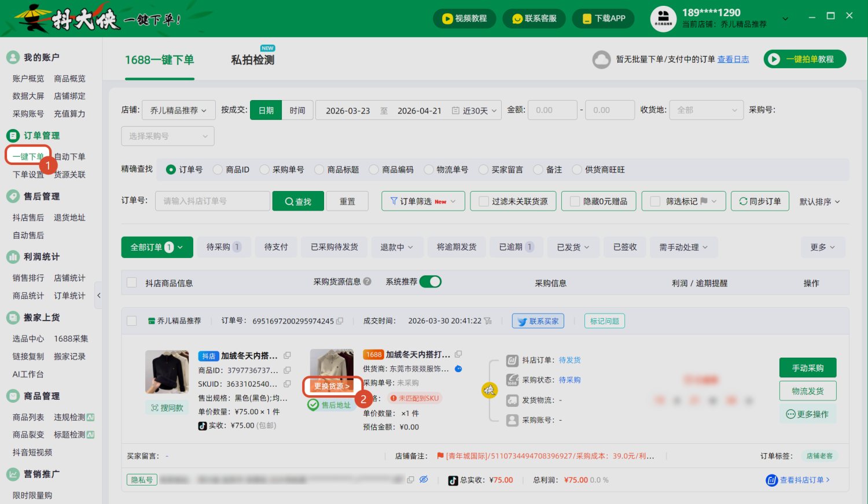Image resolution: width=868 pixels, height=504 pixels.
Task: Click the 手动采购 button
Action: pyautogui.click(x=808, y=368)
